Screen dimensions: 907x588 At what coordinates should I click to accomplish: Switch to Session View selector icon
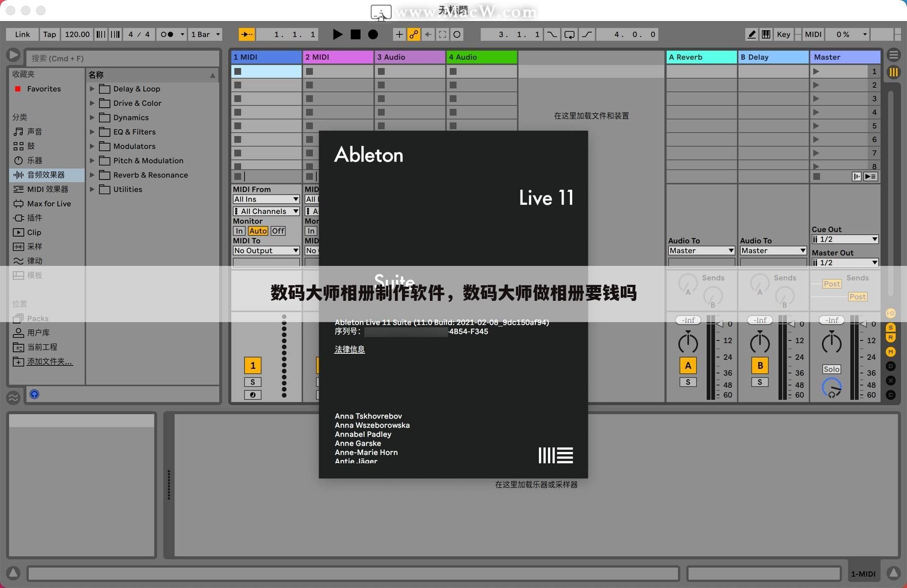click(x=893, y=72)
